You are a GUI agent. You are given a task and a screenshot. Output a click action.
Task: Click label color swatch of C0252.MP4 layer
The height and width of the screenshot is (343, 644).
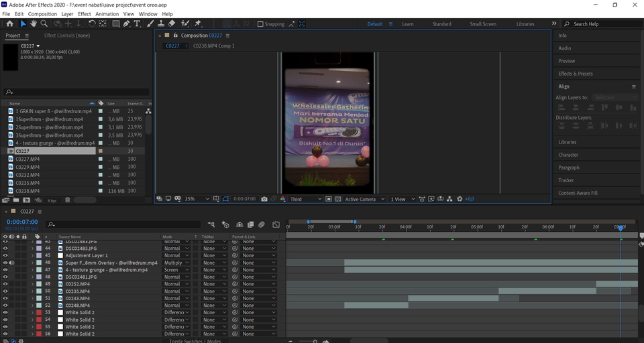[x=39, y=284]
